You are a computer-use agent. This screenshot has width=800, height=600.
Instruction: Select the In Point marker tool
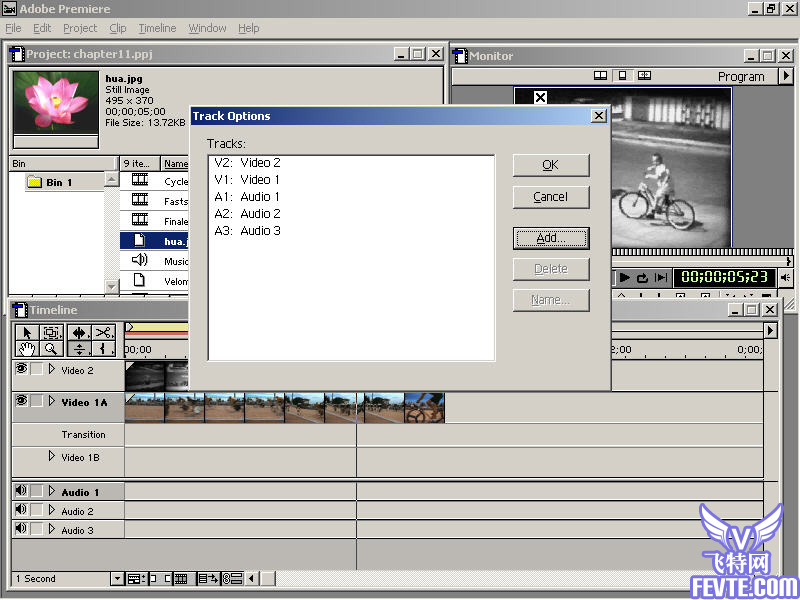point(104,349)
